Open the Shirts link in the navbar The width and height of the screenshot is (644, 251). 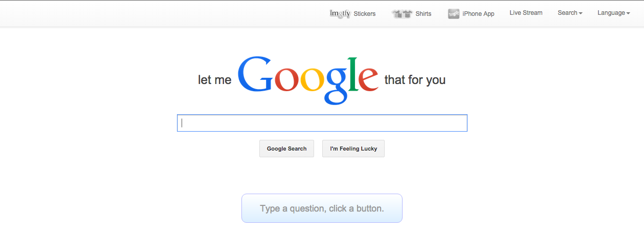(424, 14)
